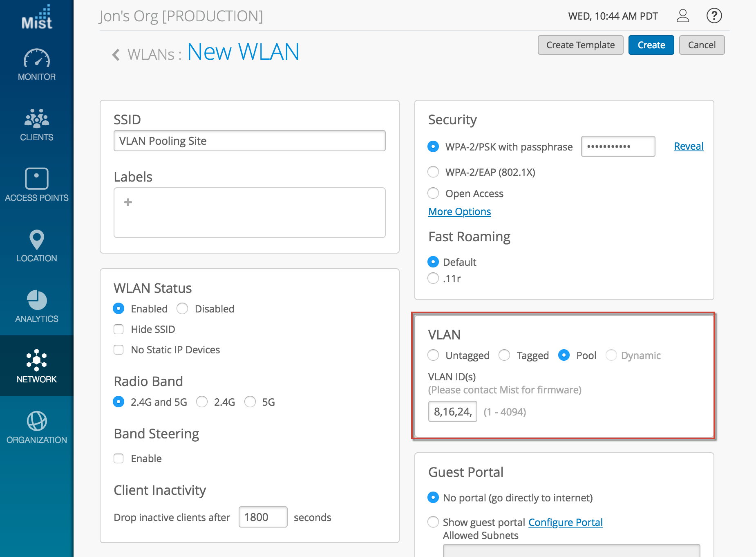The height and width of the screenshot is (557, 756).
Task: Select the Tagged VLAN radio button
Action: pos(504,355)
